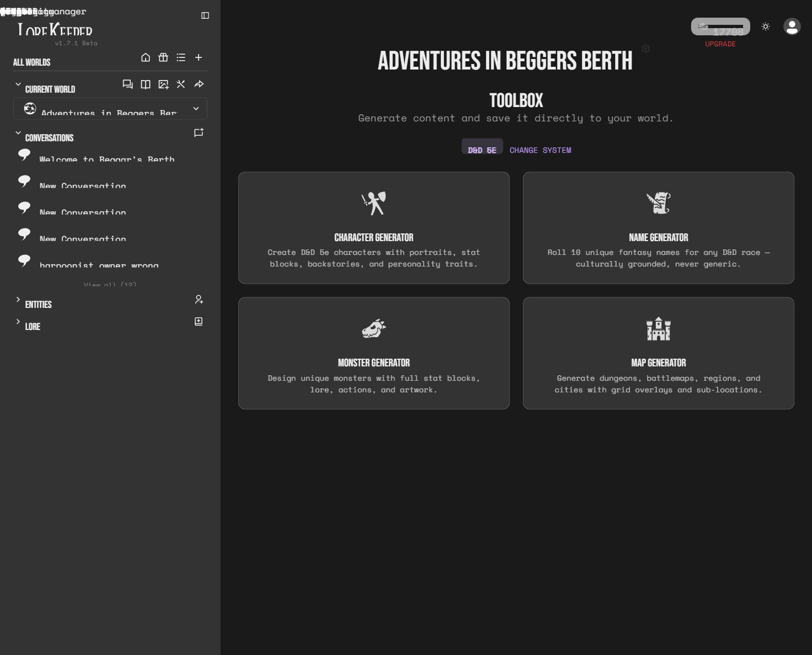Open the Welcome to Beggar's Berth conversation
This screenshot has height=655, width=812.
tap(106, 159)
